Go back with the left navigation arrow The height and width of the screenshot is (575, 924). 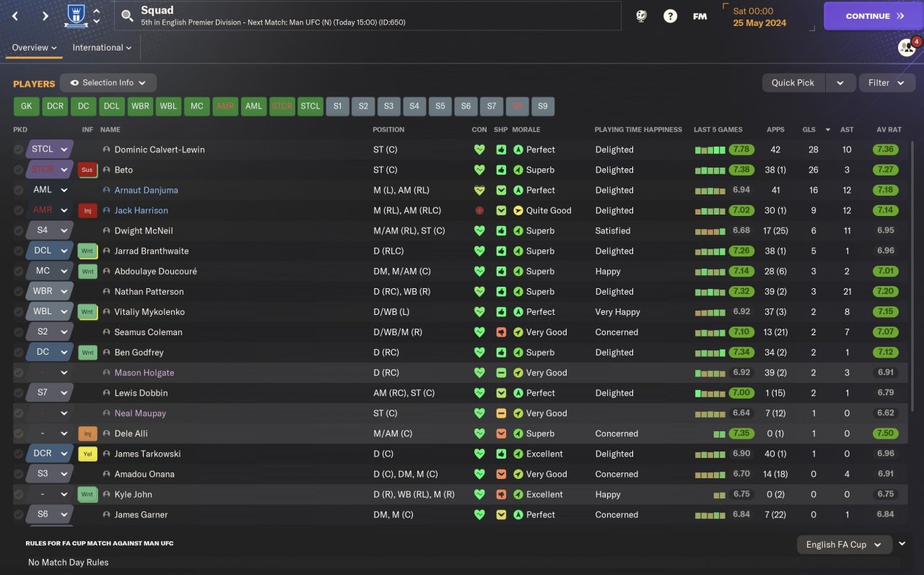(x=15, y=16)
